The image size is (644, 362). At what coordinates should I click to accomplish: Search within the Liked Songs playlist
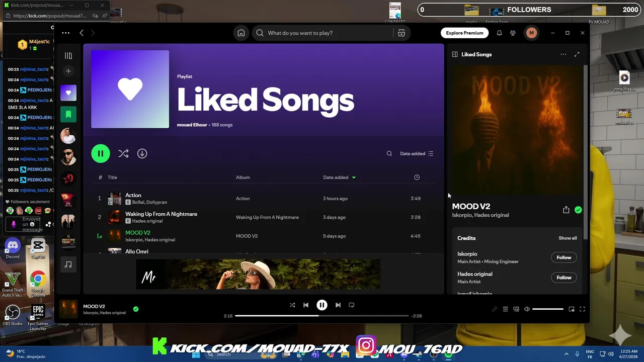[x=389, y=153]
